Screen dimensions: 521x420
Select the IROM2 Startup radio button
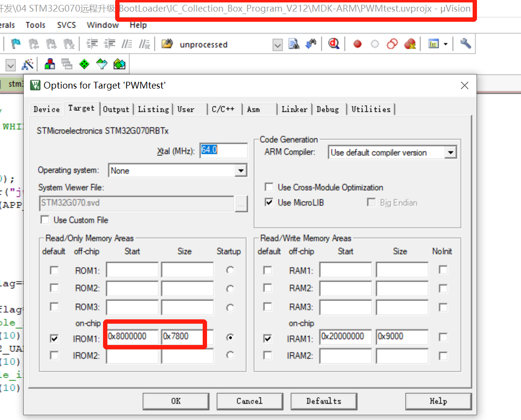pos(230,355)
